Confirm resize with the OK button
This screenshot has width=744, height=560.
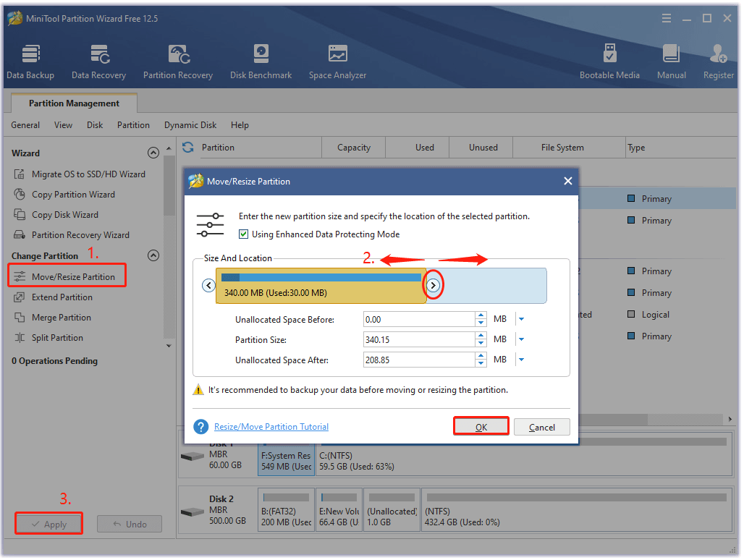pyautogui.click(x=481, y=426)
